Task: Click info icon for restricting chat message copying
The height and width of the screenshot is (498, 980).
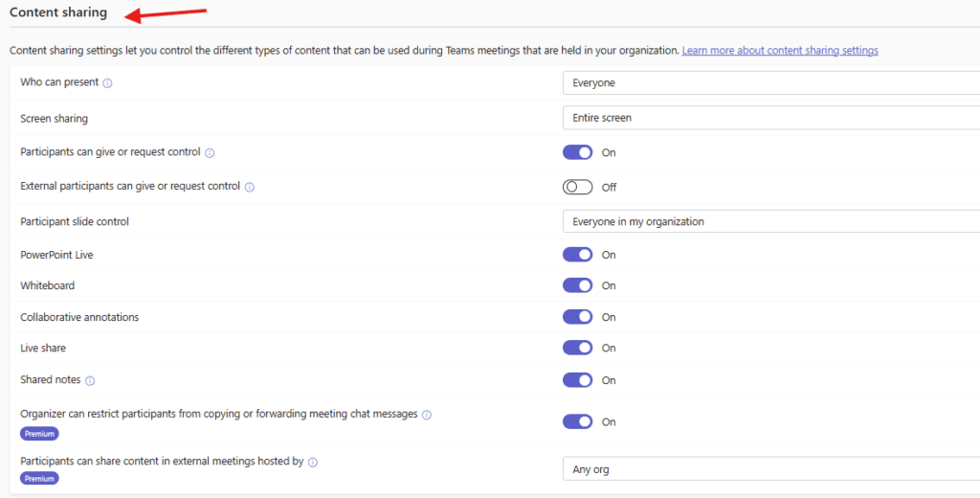Action: [x=427, y=415]
